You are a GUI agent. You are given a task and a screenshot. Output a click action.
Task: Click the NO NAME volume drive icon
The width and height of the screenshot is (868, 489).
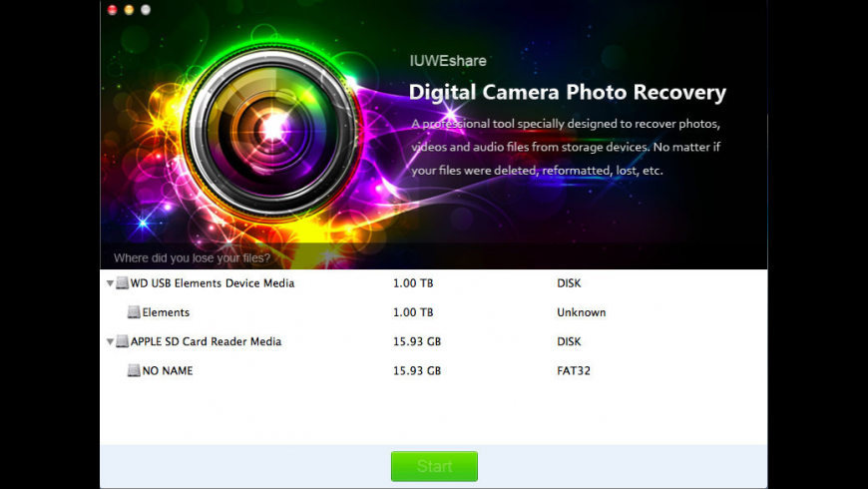click(134, 370)
